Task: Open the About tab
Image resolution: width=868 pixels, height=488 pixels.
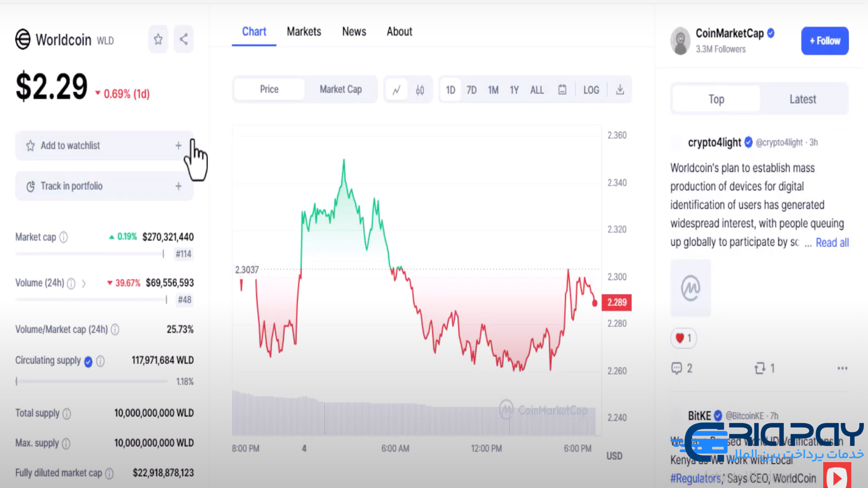Action: pyautogui.click(x=399, y=32)
